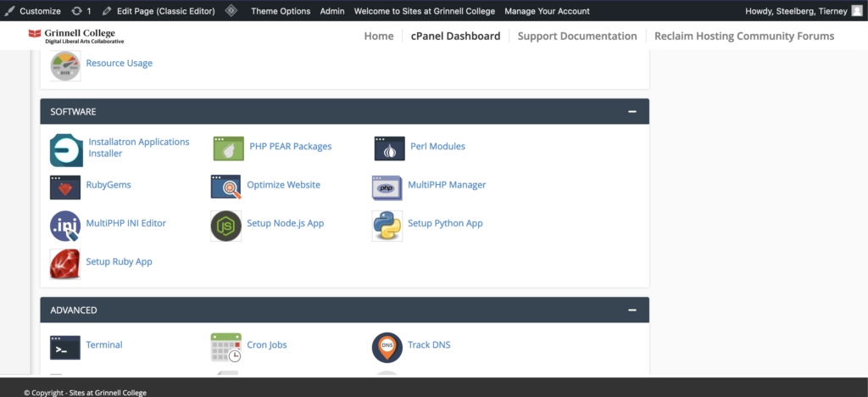Click the SOFTWARE section heading text
The height and width of the screenshot is (397, 868).
coord(73,112)
